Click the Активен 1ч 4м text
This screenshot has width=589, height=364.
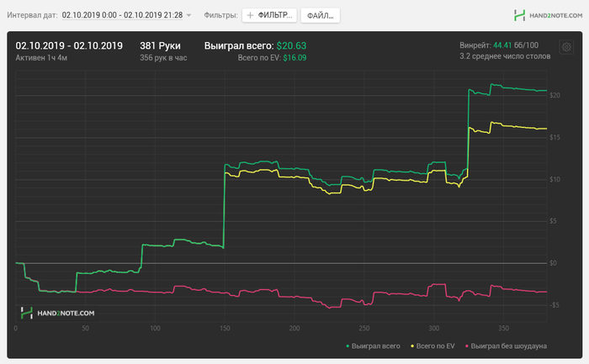pos(41,58)
